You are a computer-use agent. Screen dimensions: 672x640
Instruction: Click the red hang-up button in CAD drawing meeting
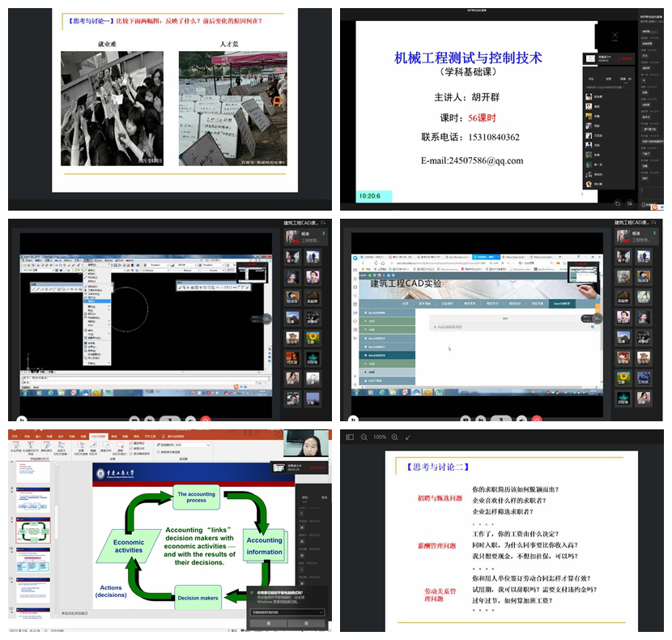(x=206, y=420)
